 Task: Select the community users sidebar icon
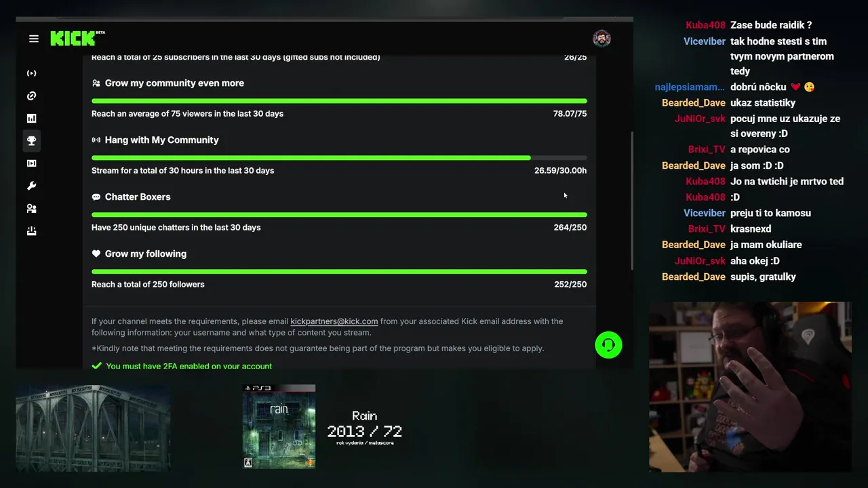[x=31, y=209]
